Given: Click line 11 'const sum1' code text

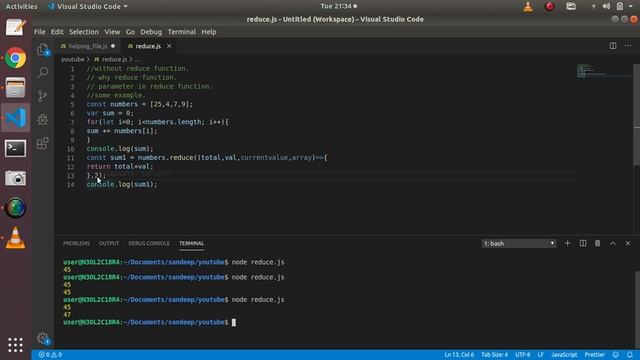Looking at the screenshot, I should 207,158.
